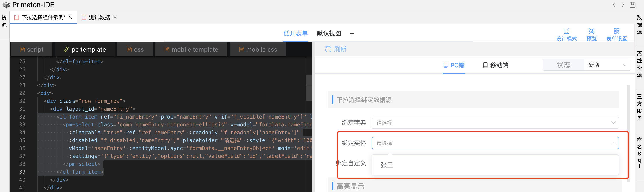Collapse the 绑定实体 dropdown
The image size is (644, 192).
click(x=613, y=143)
